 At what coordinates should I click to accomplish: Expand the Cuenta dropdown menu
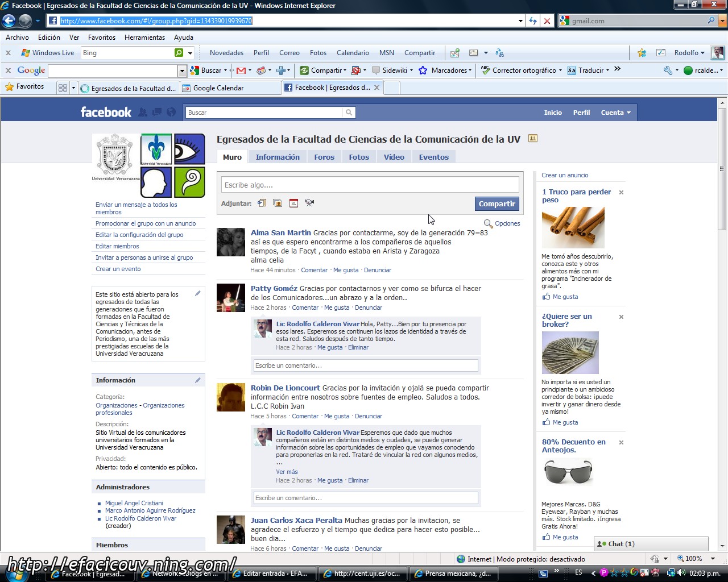tap(615, 113)
